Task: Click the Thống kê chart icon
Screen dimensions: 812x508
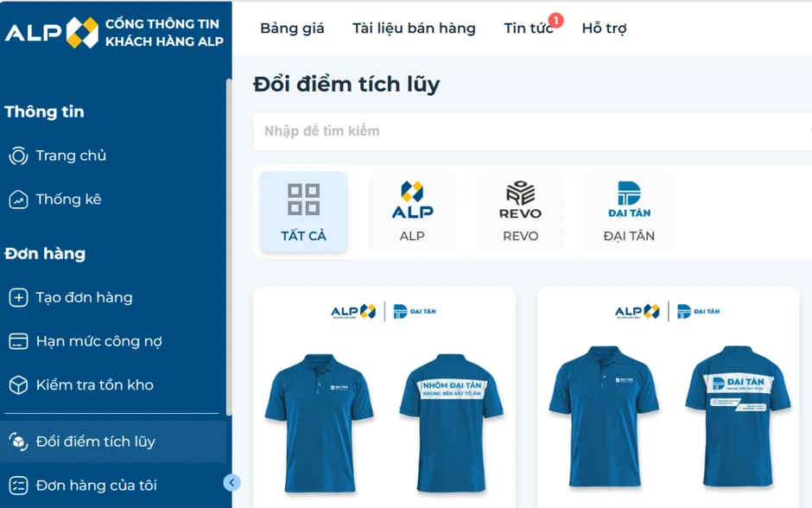Action: [x=18, y=200]
